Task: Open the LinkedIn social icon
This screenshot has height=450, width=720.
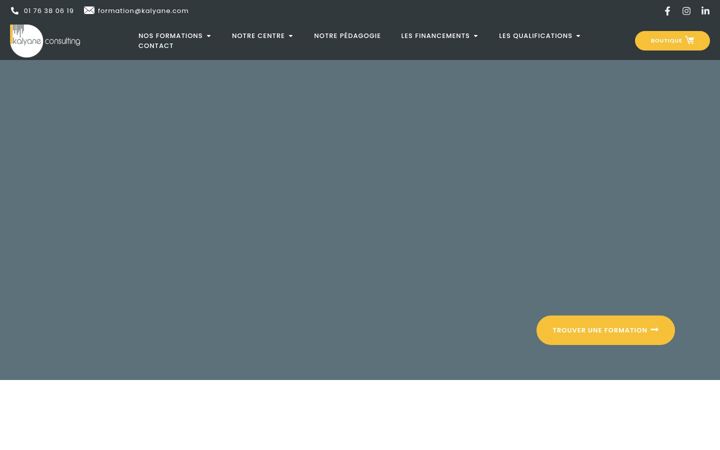Action: point(705,11)
